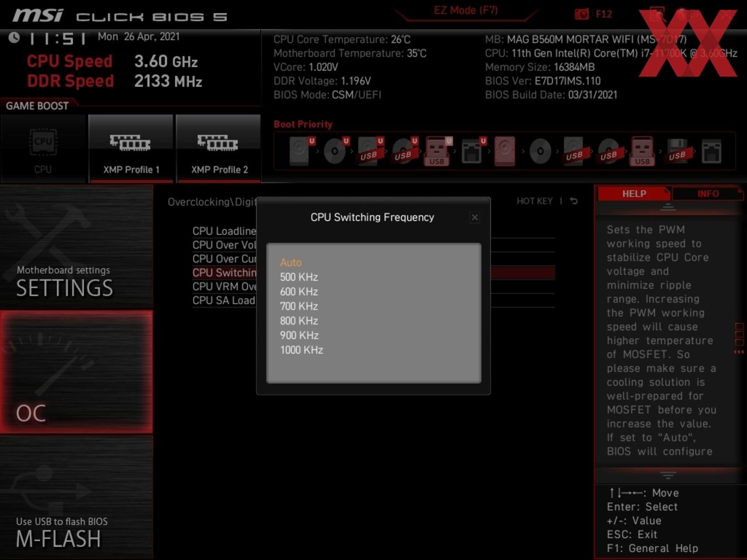Click the F1: General Help hint
Image resolution: width=747 pixels, height=560 pixels.
coord(652,548)
